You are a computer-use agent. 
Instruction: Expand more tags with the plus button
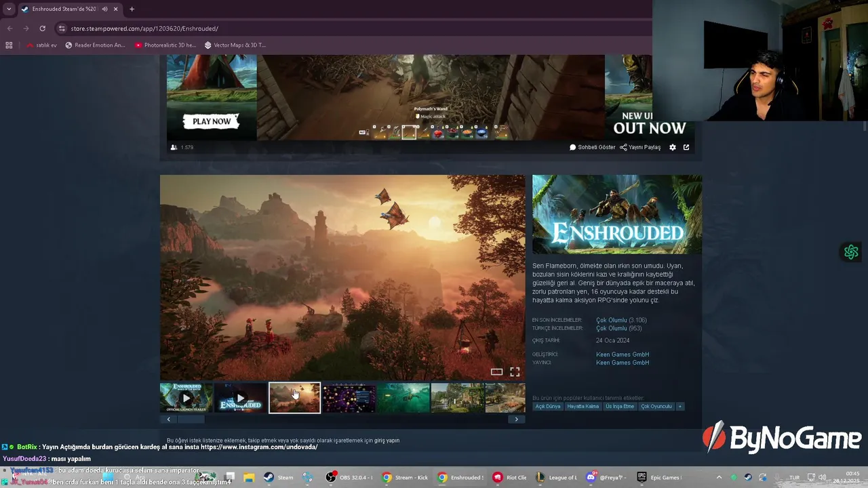680,407
